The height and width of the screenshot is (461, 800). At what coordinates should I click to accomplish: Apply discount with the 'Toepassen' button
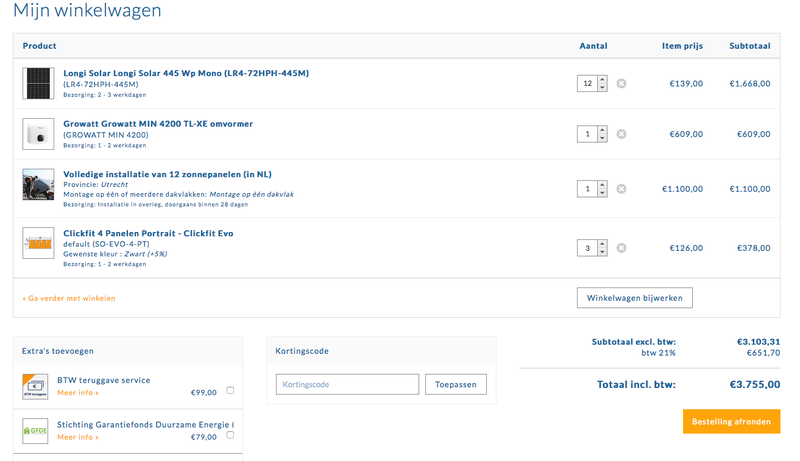(x=456, y=384)
